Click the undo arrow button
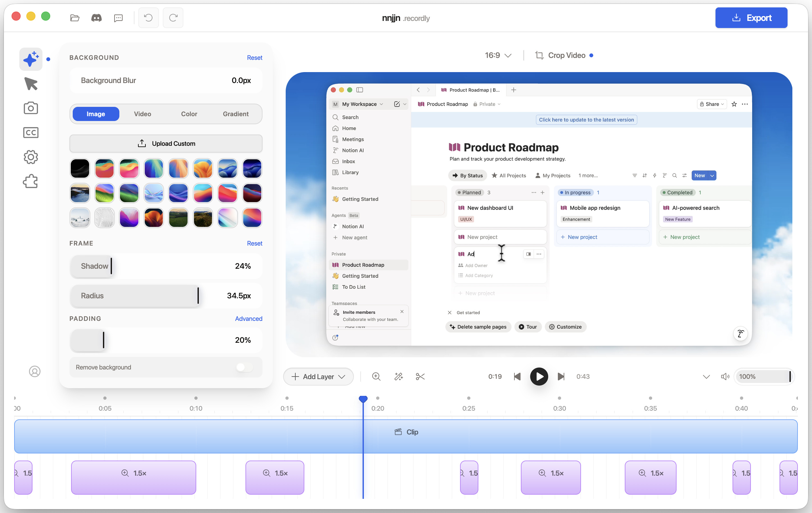The width and height of the screenshot is (812, 513). click(x=148, y=17)
